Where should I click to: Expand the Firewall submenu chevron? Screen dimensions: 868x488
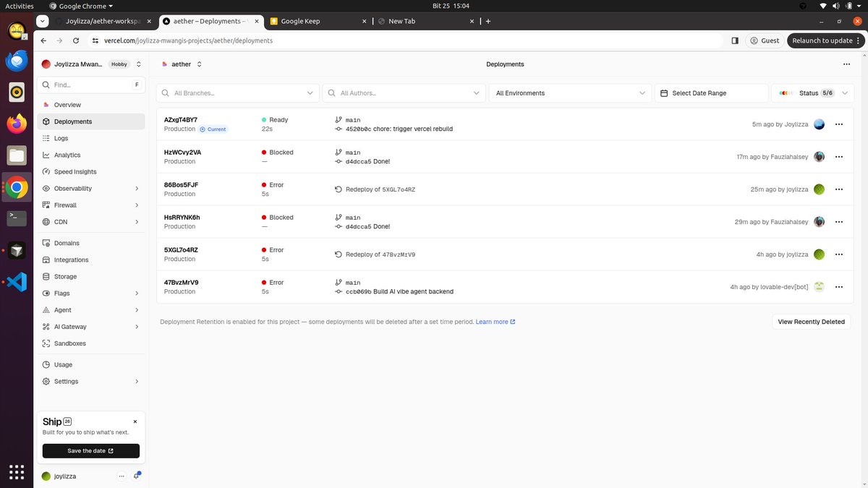tap(137, 205)
